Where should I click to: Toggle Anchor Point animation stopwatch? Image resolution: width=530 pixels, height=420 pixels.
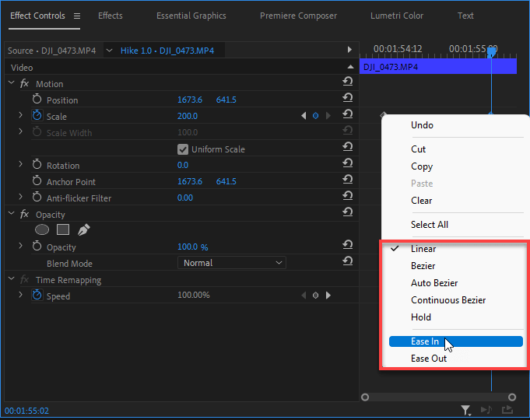37,180
